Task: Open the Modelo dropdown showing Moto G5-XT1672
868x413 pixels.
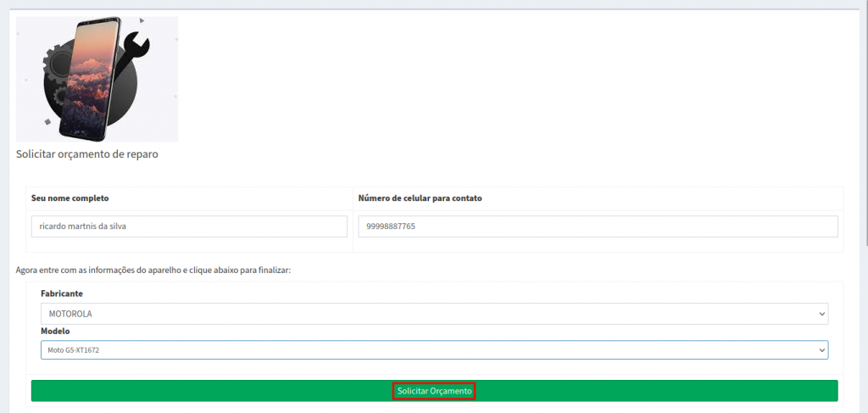Action: 424,349
